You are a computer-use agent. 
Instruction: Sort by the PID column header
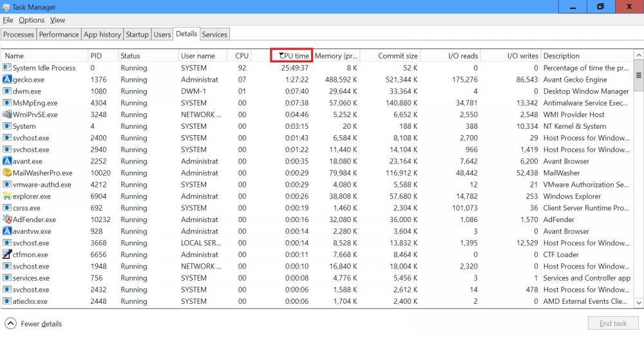[102, 56]
